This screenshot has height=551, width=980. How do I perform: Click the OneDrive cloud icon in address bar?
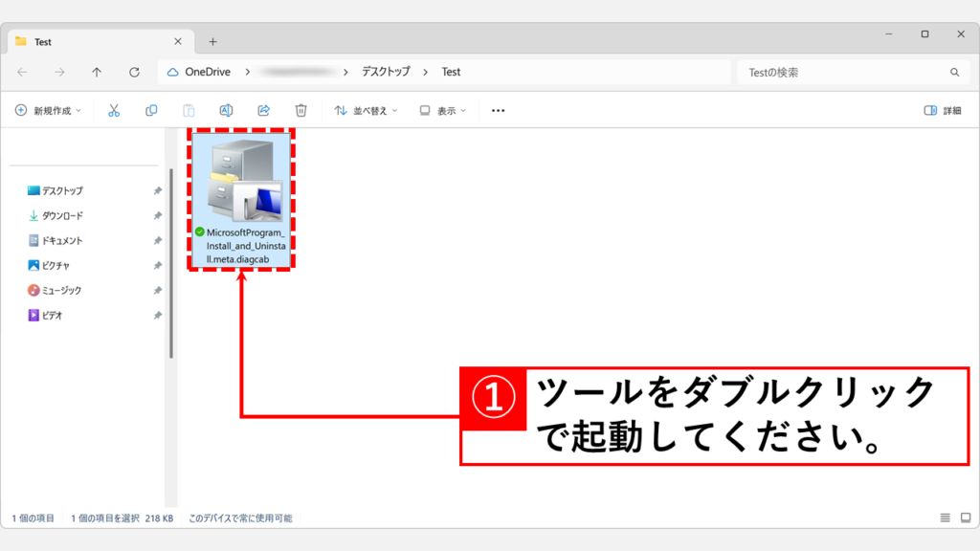tap(173, 73)
